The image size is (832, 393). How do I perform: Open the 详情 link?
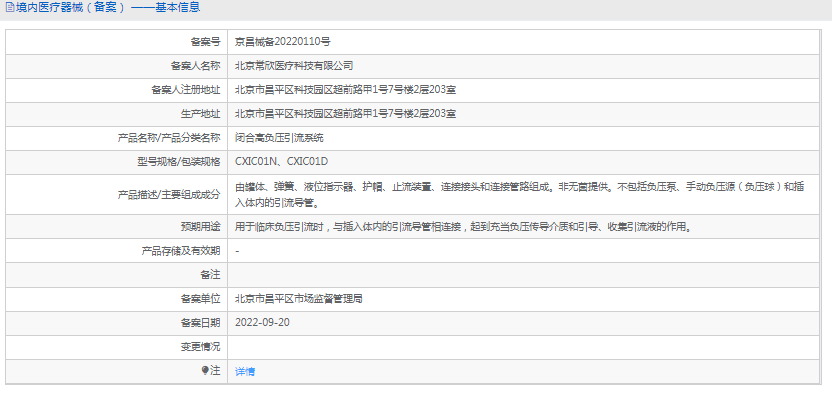pos(245,372)
